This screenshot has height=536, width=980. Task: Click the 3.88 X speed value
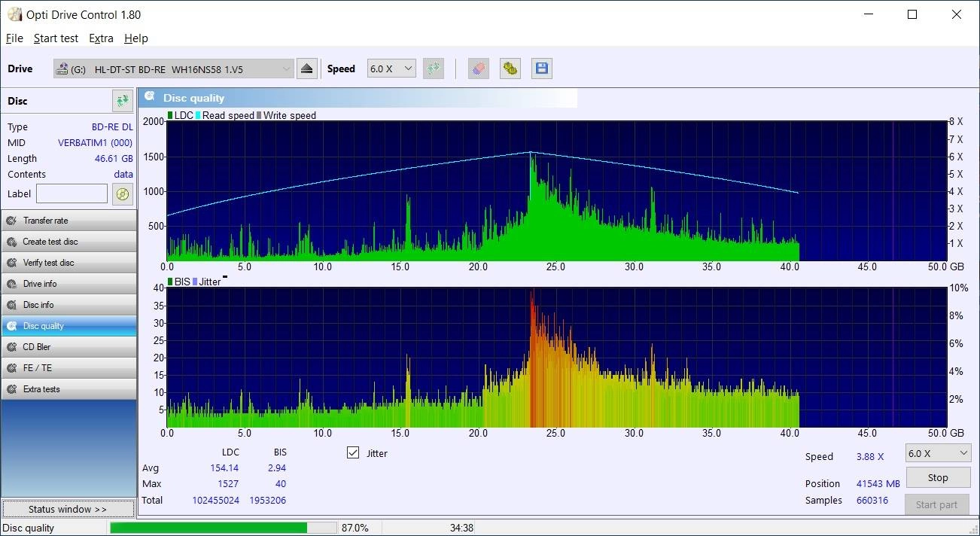click(x=870, y=457)
